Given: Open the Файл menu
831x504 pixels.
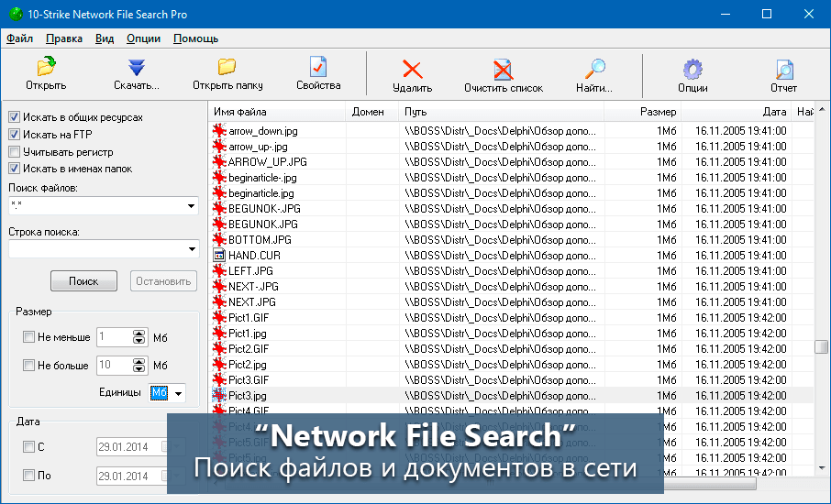Looking at the screenshot, I should tap(19, 38).
